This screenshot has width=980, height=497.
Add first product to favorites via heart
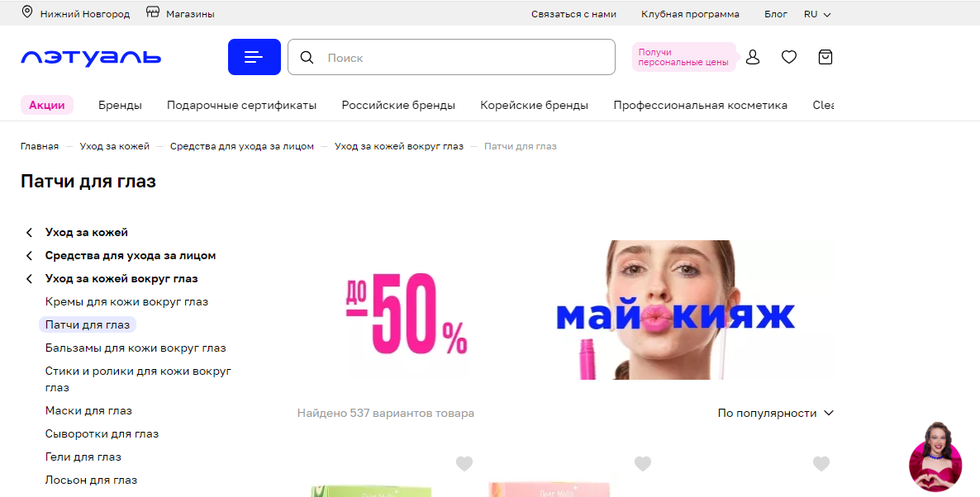click(x=464, y=463)
